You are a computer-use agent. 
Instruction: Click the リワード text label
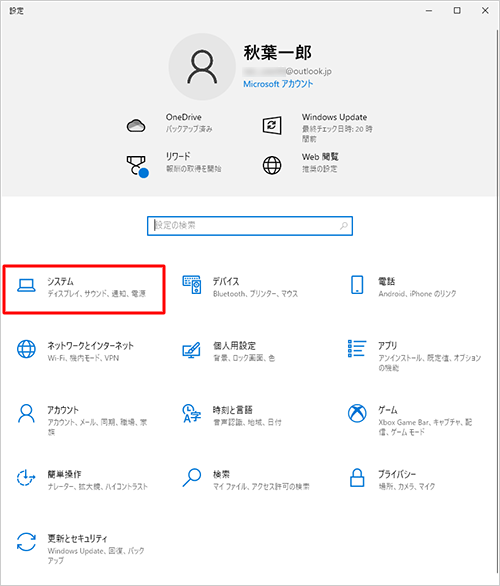pos(178,156)
